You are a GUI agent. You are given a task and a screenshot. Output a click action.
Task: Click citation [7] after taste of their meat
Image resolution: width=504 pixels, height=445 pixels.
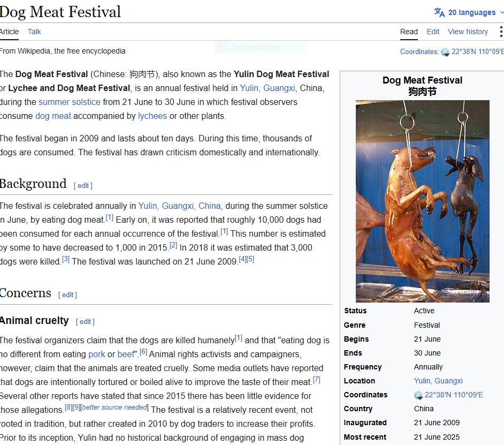click(316, 379)
